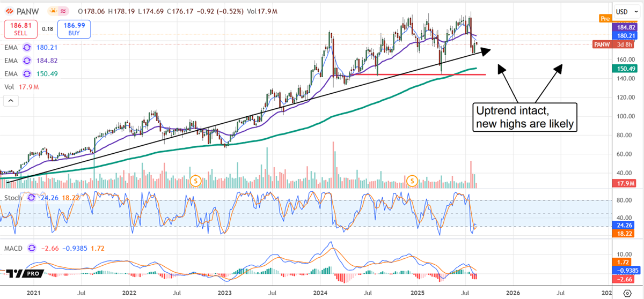Collapse the indicator legend with chevron
The height and width of the screenshot is (299, 644).
pos(11,101)
